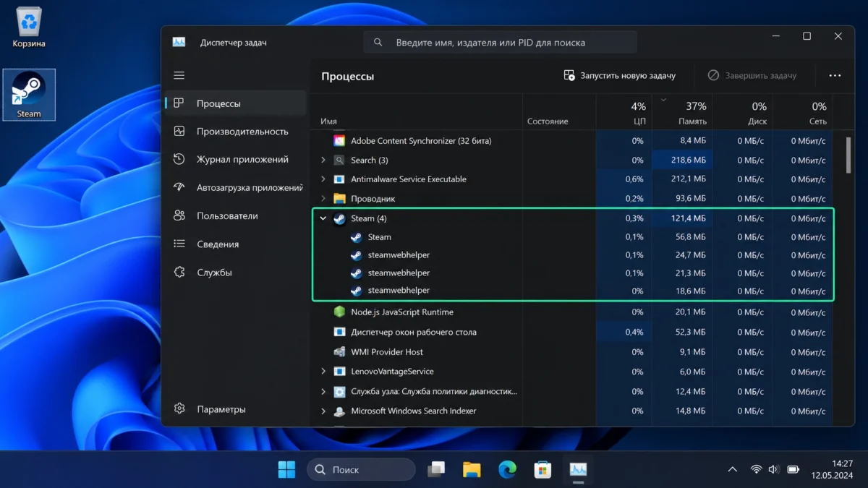The width and height of the screenshot is (868, 488).
Task: Click the Task Manager search field
Action: [501, 43]
